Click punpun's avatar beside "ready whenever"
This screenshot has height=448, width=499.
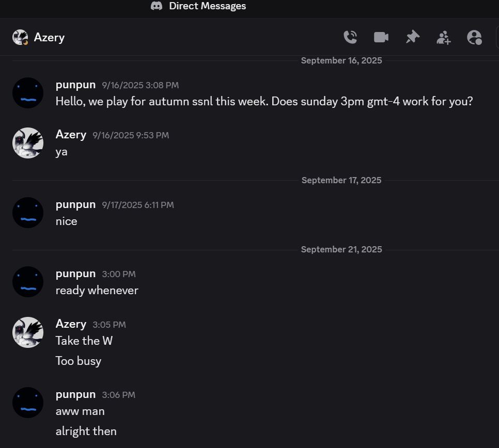point(28,282)
